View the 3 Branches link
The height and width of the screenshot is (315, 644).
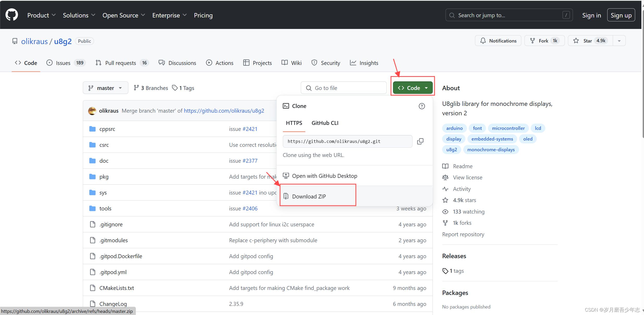tap(151, 88)
